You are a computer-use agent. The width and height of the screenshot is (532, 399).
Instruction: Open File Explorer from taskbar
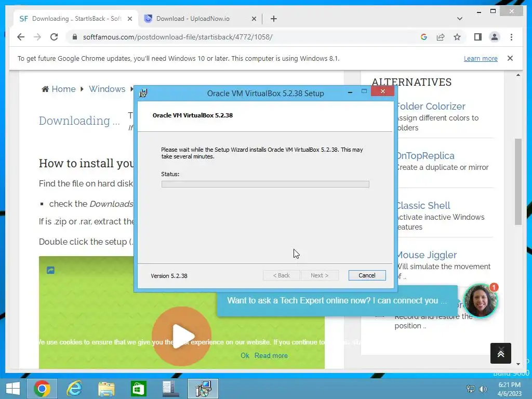(x=106, y=389)
